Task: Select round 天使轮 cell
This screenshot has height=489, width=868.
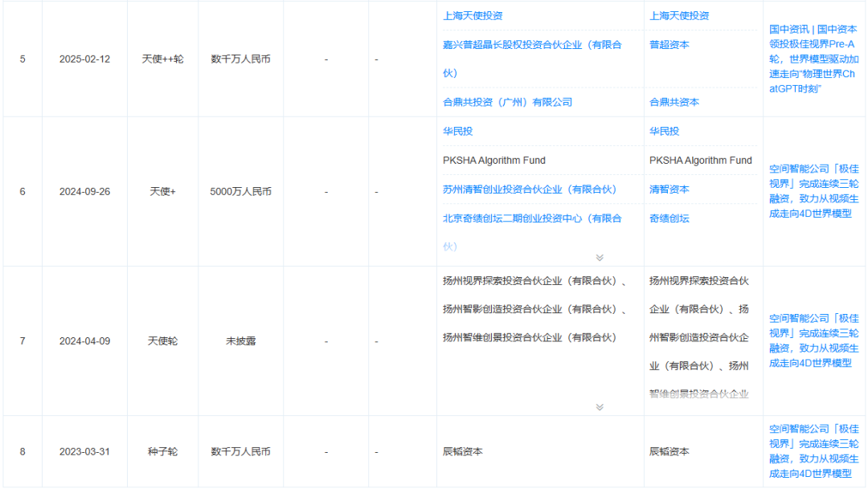Action: 162,341
